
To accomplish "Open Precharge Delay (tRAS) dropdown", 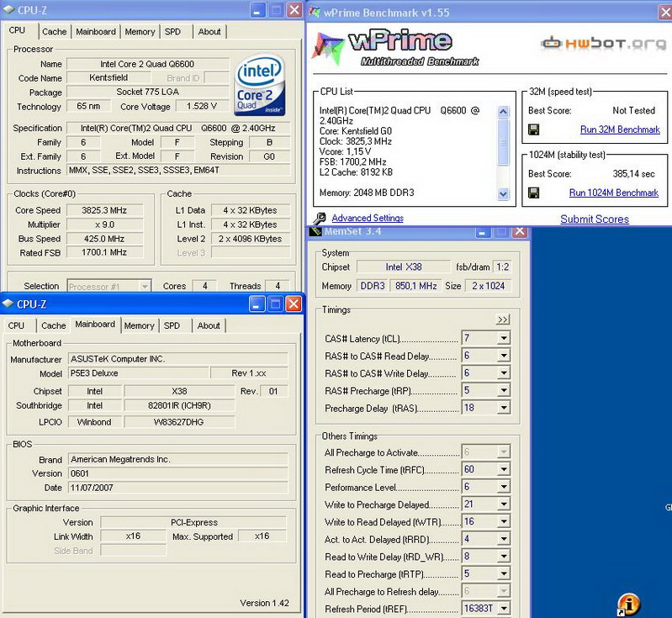I will pyautogui.click(x=504, y=408).
